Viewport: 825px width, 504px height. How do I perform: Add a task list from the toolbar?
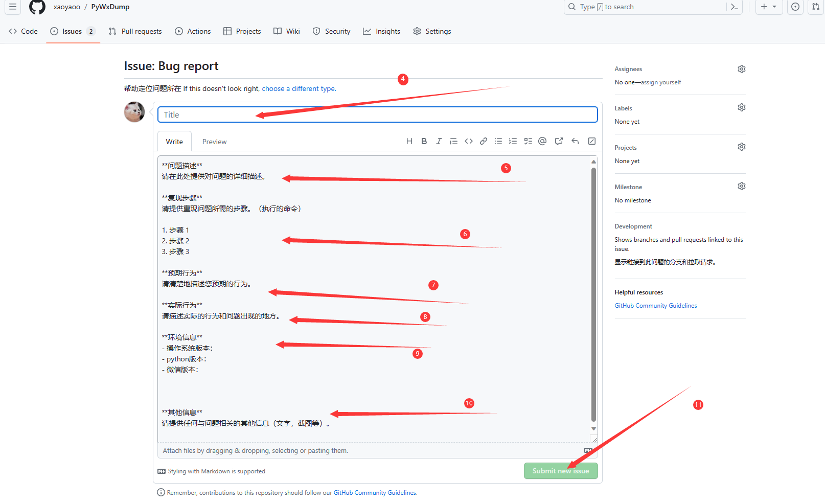click(528, 142)
